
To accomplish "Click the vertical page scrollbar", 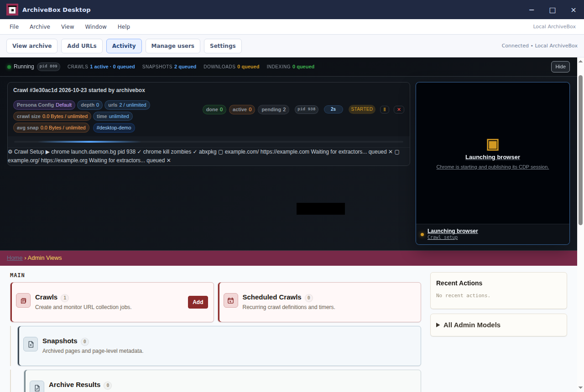I will click(x=580, y=150).
